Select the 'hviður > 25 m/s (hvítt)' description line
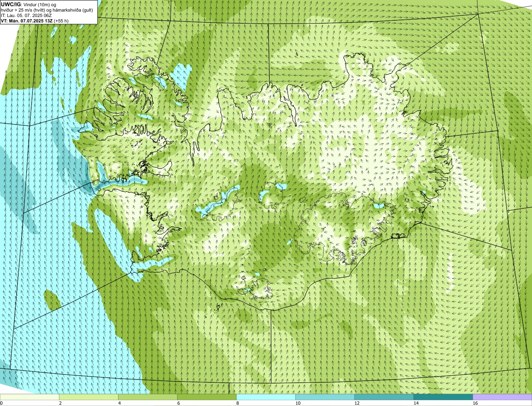The height and width of the screenshot is (406, 532). click(x=47, y=10)
